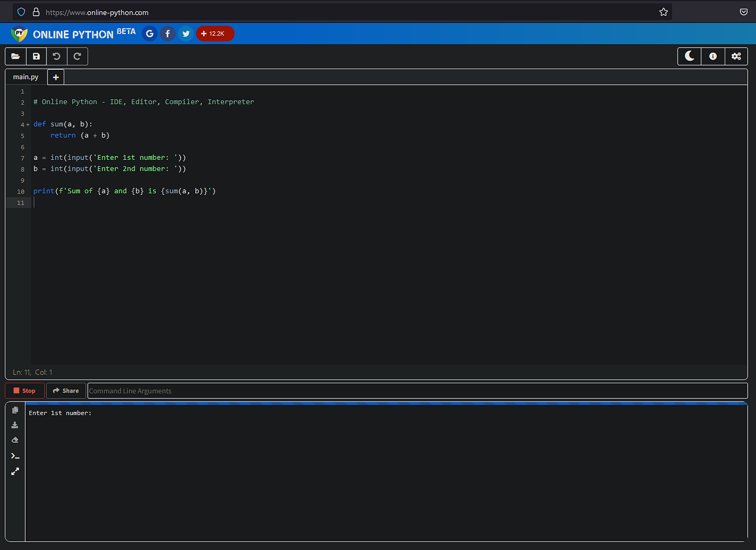Open the settings gear menu
This screenshot has width=756, height=550.
tap(736, 56)
